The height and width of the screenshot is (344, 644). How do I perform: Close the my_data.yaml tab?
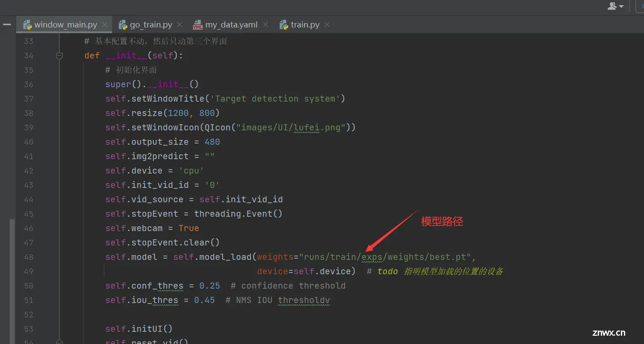(266, 24)
